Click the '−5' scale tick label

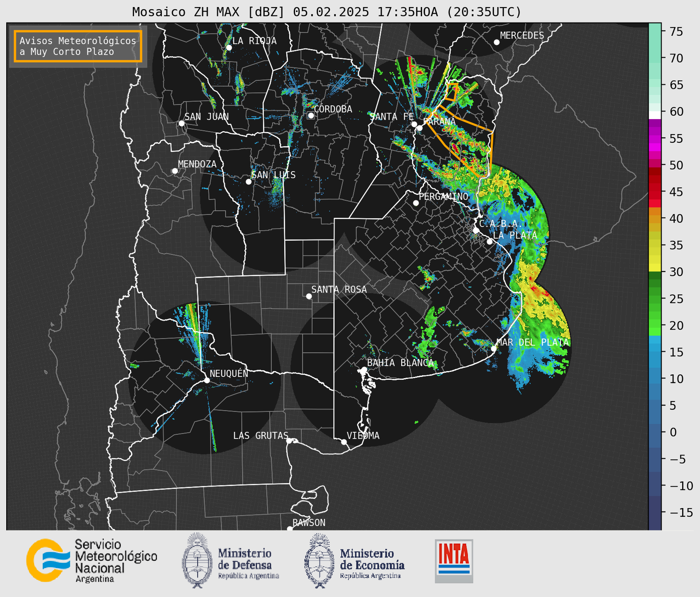(x=678, y=459)
